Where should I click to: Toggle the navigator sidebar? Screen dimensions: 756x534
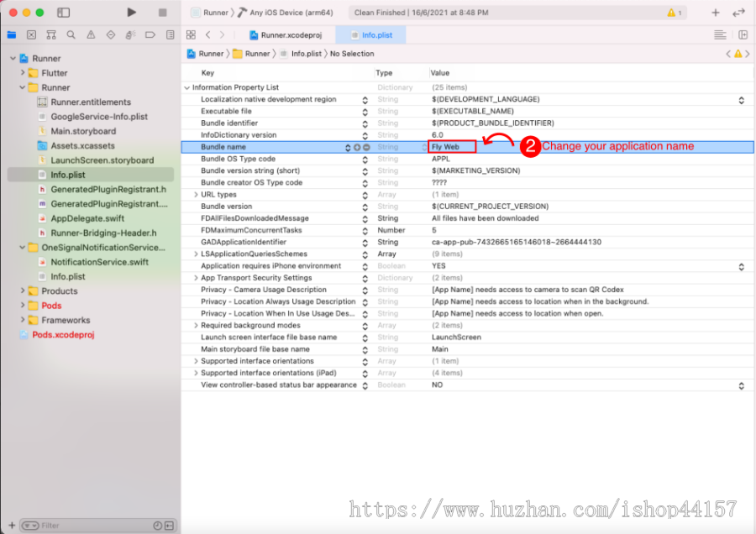pyautogui.click(x=63, y=13)
